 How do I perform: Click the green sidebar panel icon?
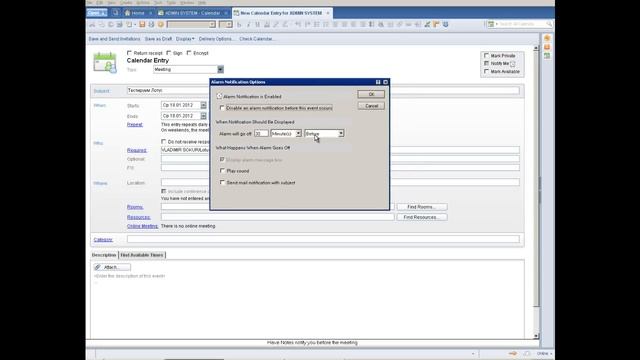[x=547, y=56]
